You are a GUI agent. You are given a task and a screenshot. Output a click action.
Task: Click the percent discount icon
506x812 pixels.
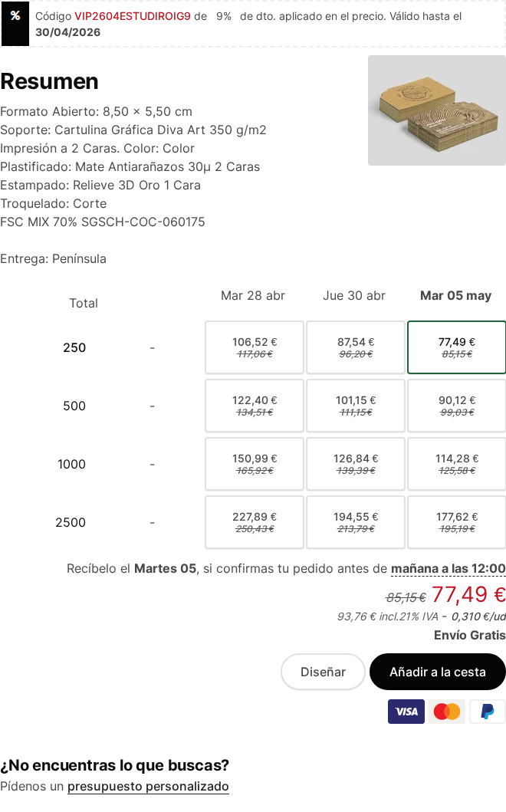click(15, 16)
